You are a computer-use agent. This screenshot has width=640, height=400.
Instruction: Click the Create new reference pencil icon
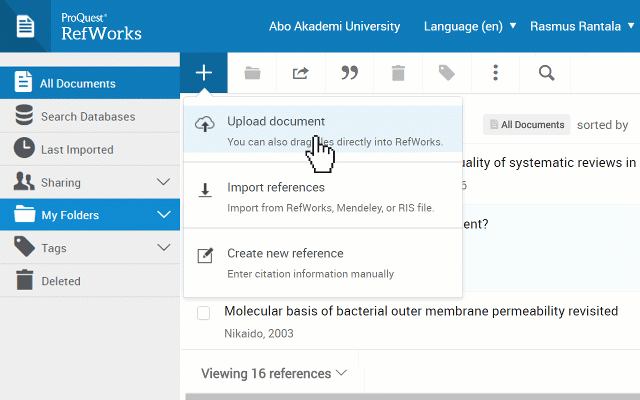point(205,256)
